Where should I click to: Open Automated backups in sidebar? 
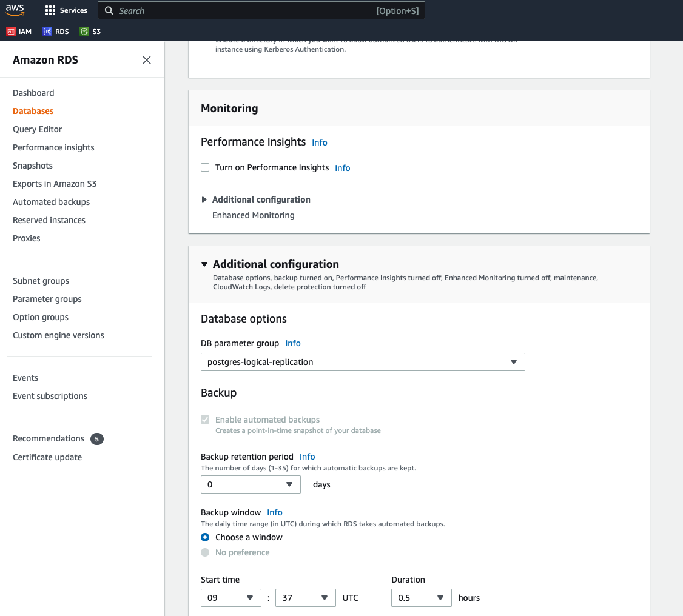[52, 202]
